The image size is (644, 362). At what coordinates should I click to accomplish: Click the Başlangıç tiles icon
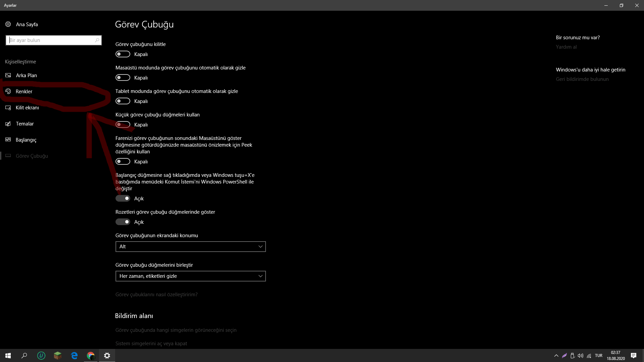(8, 140)
